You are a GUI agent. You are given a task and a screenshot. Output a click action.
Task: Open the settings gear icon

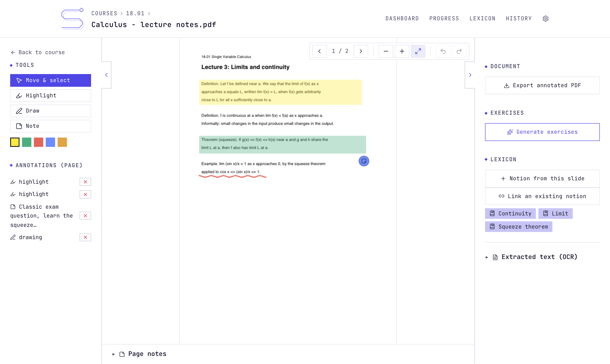[x=545, y=19]
